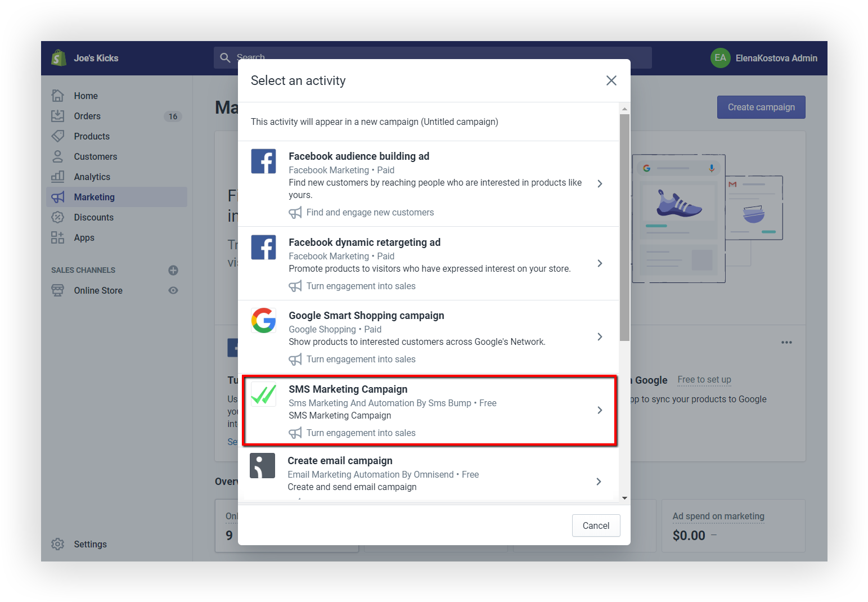The image size is (868, 602).
Task: Click the Shopify logo icon
Action: point(59,58)
